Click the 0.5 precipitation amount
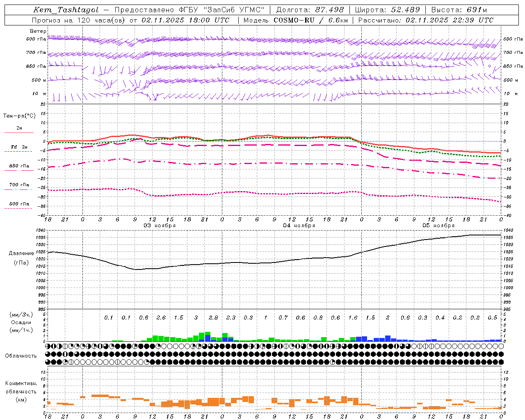Screen dimensions: 525x420 [493, 318]
